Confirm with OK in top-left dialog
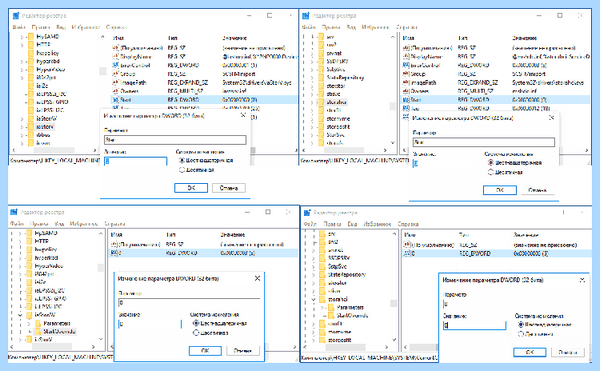The image size is (600, 371). click(x=191, y=188)
